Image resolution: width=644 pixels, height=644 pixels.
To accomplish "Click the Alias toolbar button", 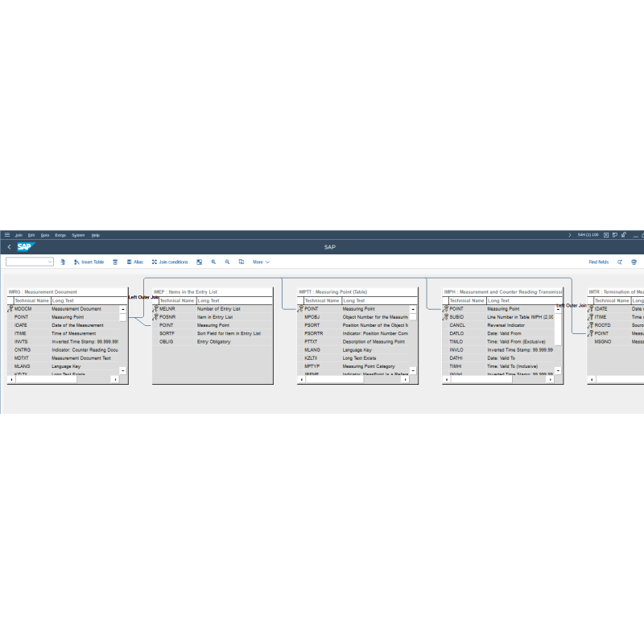I will 134,262.
